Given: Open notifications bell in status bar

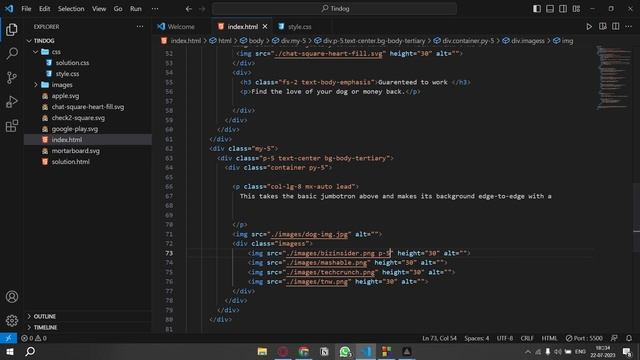Looking at the screenshot, I should coord(629,338).
